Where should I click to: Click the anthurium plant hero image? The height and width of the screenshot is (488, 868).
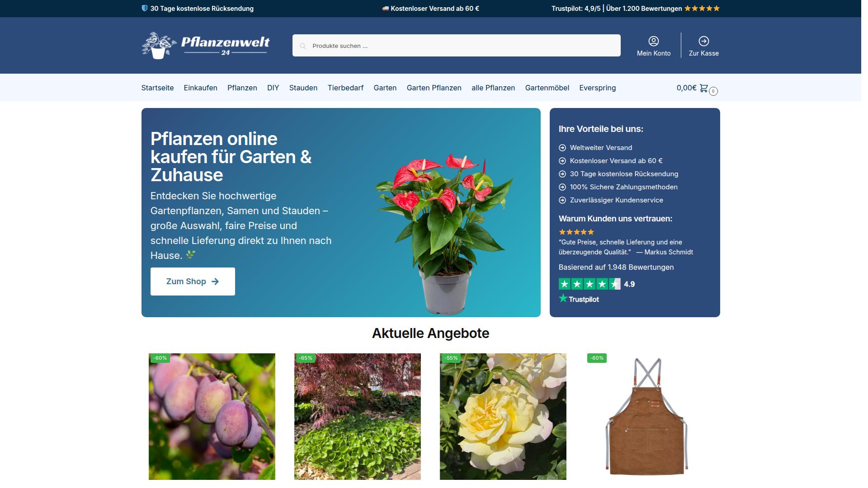coord(444,234)
